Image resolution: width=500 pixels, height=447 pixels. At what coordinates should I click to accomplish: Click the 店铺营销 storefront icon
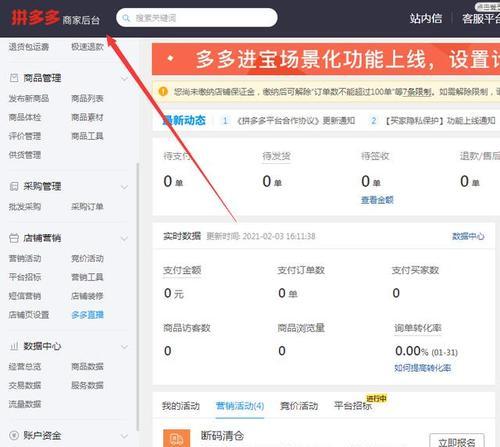click(14, 238)
